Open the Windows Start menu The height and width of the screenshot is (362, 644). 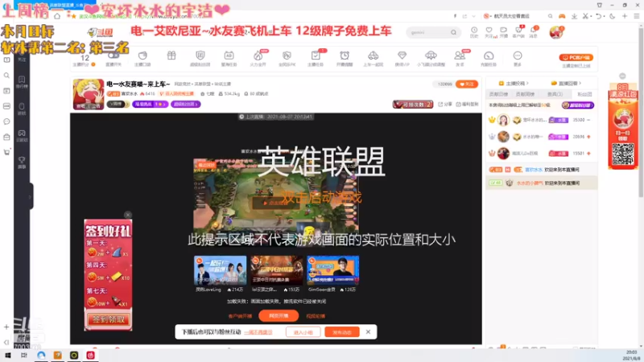[x=7, y=355]
